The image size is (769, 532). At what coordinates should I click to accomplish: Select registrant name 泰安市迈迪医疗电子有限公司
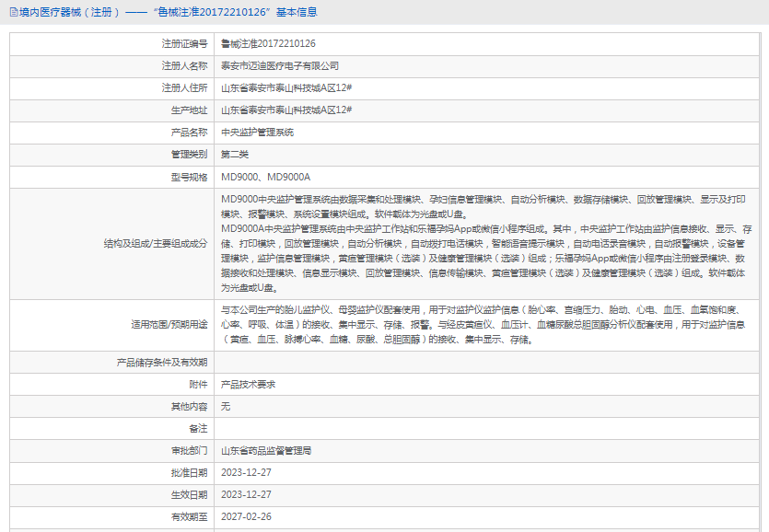click(x=280, y=65)
